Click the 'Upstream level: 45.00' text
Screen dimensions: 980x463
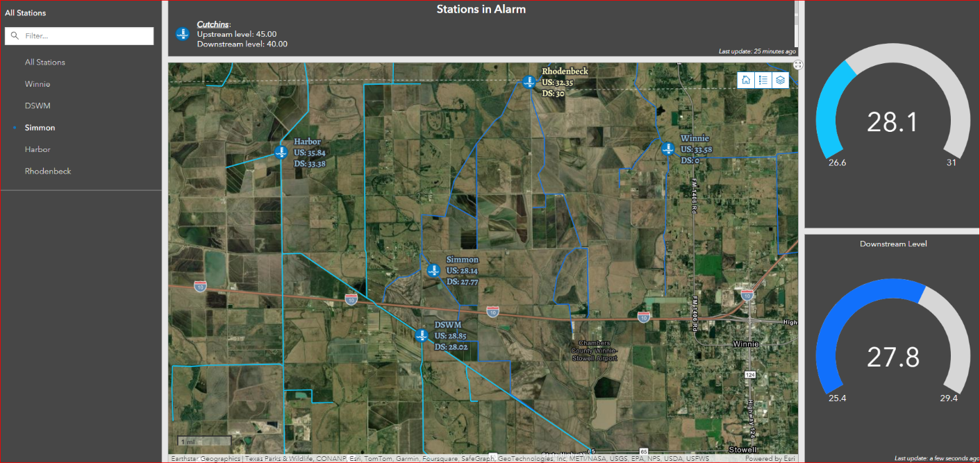coord(237,34)
